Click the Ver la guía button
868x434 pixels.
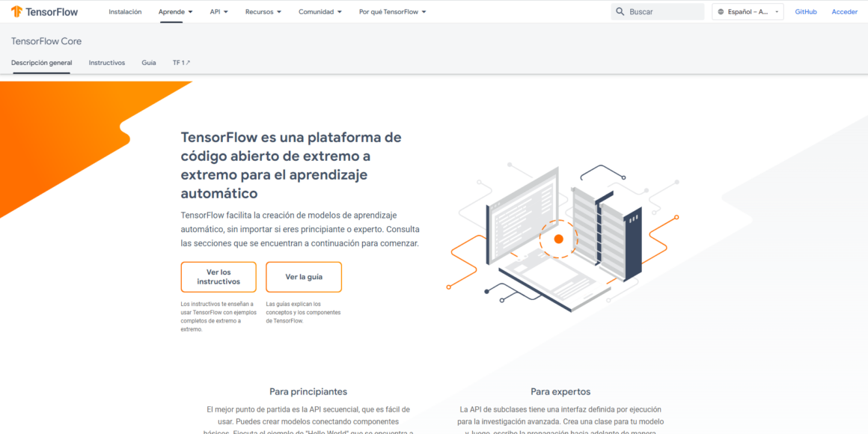[304, 276]
